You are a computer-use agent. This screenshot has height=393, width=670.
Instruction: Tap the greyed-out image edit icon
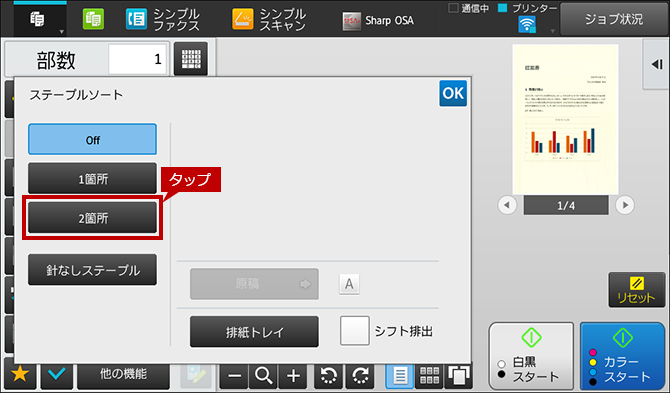[196, 375]
